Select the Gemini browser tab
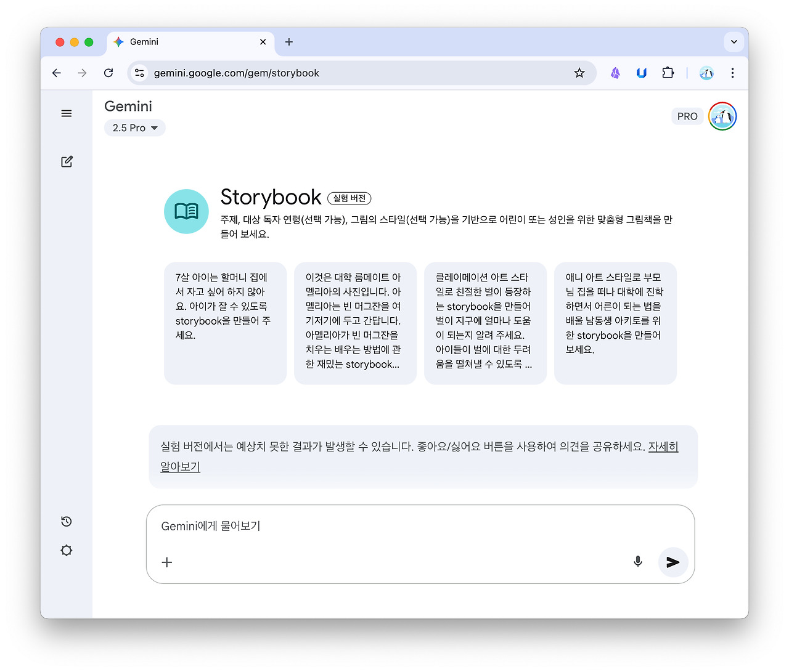This screenshot has height=672, width=789. click(x=191, y=42)
